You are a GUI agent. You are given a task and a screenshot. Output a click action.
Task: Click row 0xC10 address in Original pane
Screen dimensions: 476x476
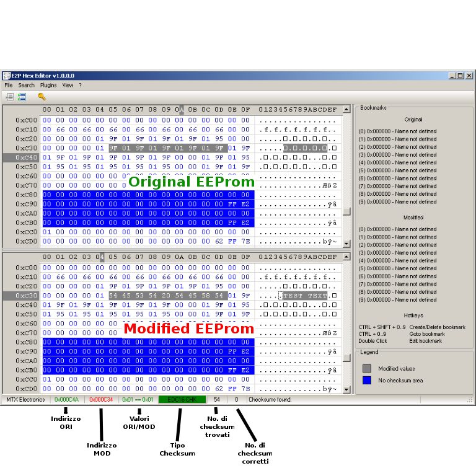pyautogui.click(x=27, y=130)
